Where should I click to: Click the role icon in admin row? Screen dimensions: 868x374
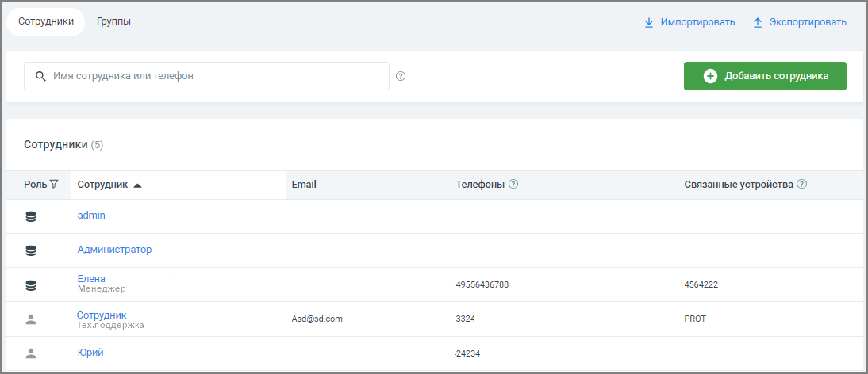31,217
